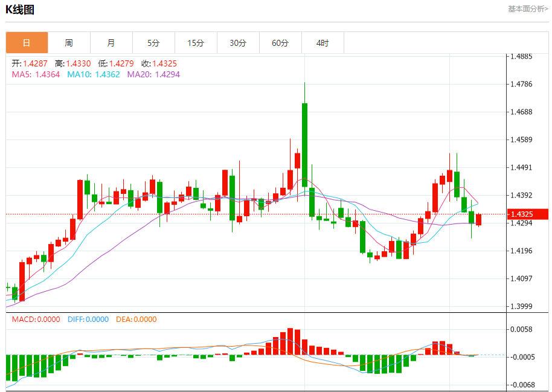Click the 高:1.4330 high price value

pyautogui.click(x=73, y=63)
